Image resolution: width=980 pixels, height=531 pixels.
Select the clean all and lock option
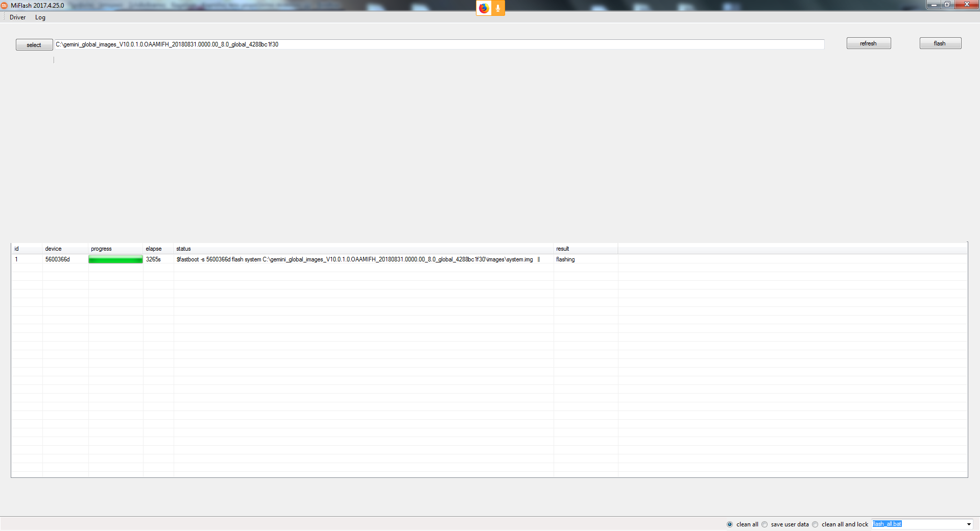pyautogui.click(x=815, y=524)
